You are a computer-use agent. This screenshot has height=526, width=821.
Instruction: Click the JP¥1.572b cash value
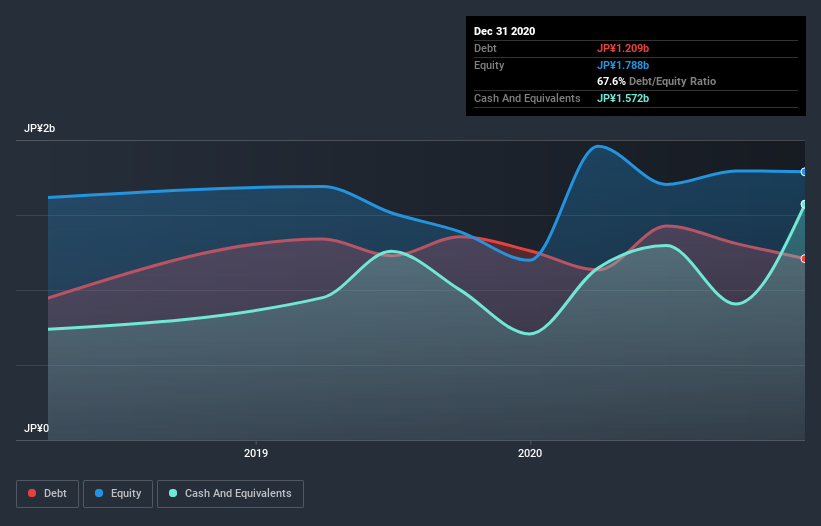[x=623, y=98]
